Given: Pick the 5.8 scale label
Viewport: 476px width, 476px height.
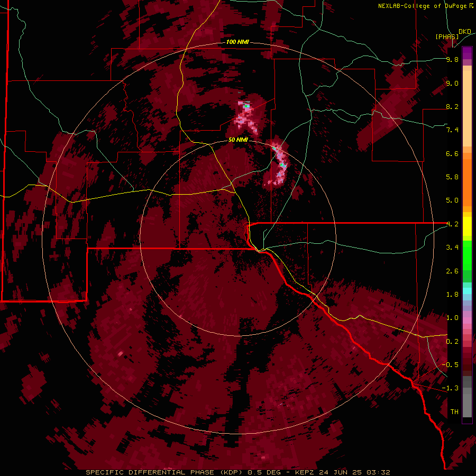Looking at the screenshot, I should 452,177.
